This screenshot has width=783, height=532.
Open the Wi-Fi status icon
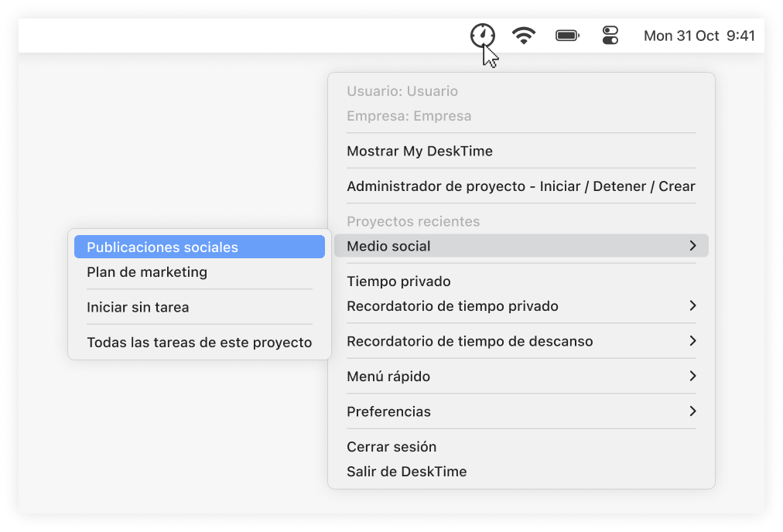(x=524, y=36)
